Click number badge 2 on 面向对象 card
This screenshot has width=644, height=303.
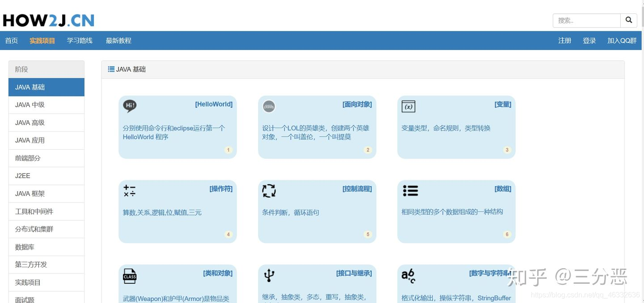coord(368,150)
